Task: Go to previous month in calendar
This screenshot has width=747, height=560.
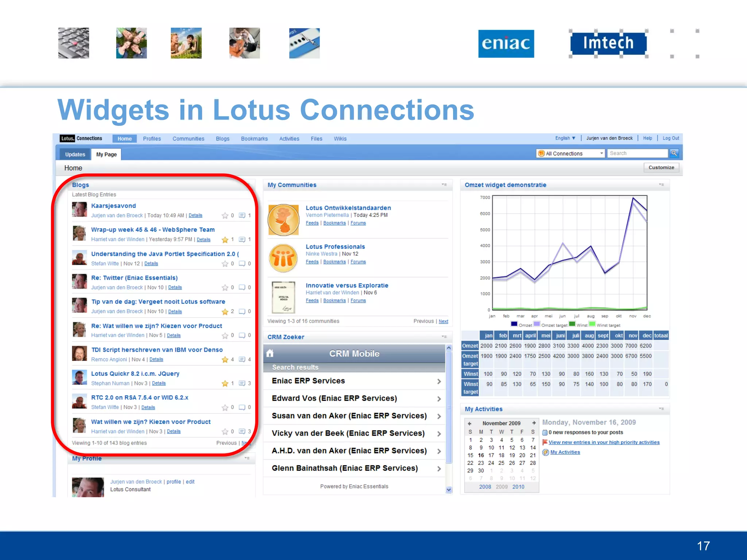Action: click(470, 423)
